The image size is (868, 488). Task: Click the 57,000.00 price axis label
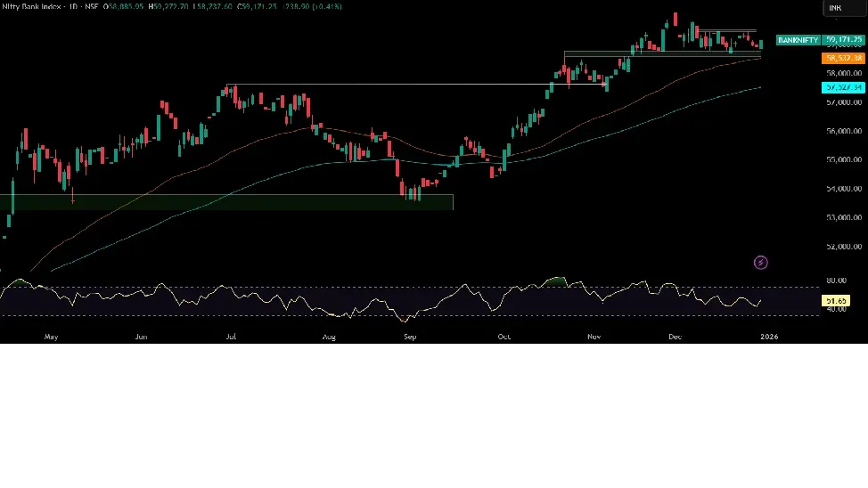click(844, 102)
